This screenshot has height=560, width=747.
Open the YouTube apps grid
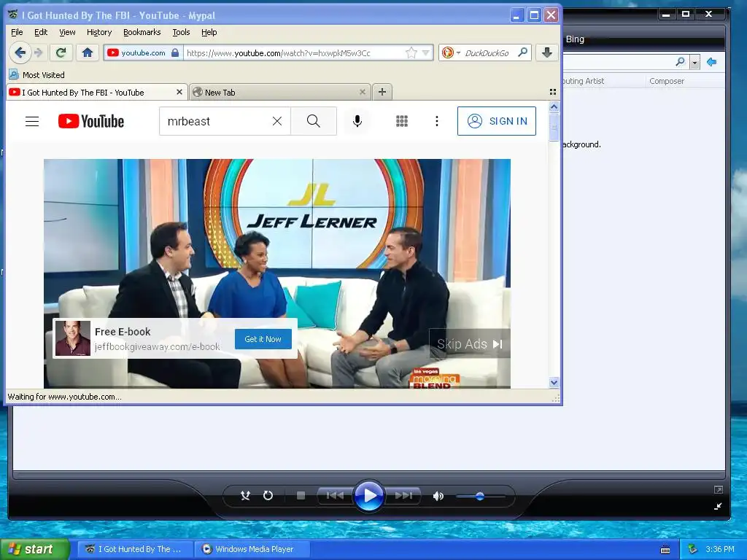click(402, 122)
